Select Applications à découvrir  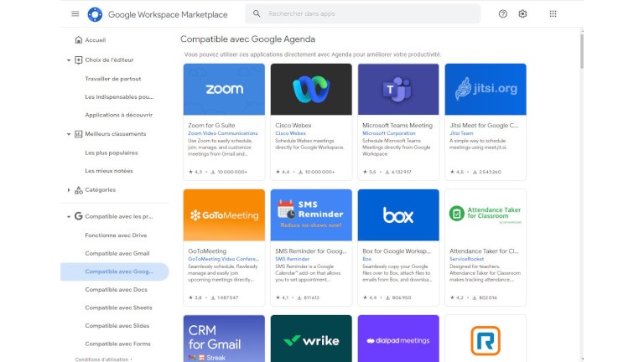[119, 115]
